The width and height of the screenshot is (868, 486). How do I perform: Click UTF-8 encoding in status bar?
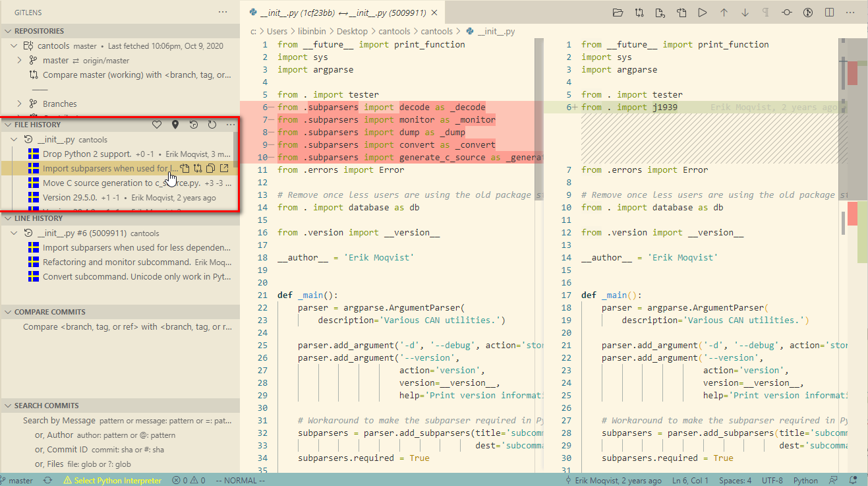(772, 480)
